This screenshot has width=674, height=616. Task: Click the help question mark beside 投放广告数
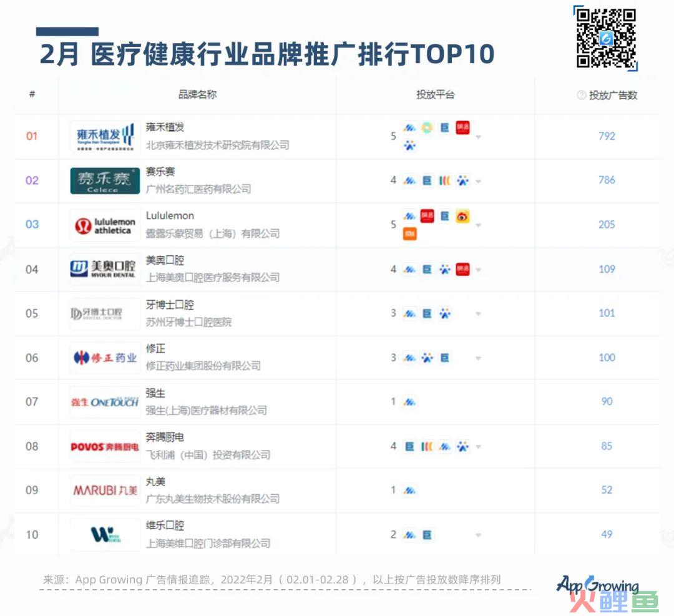click(x=581, y=95)
